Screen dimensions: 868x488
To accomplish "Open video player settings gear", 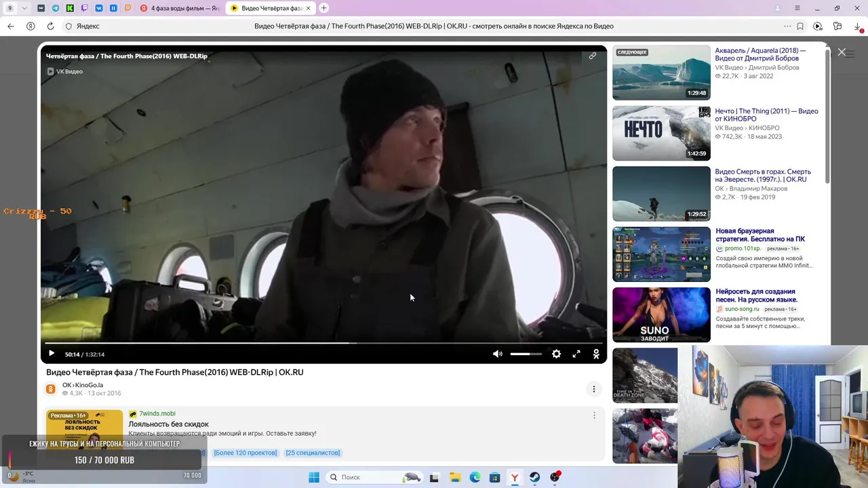I will click(556, 354).
